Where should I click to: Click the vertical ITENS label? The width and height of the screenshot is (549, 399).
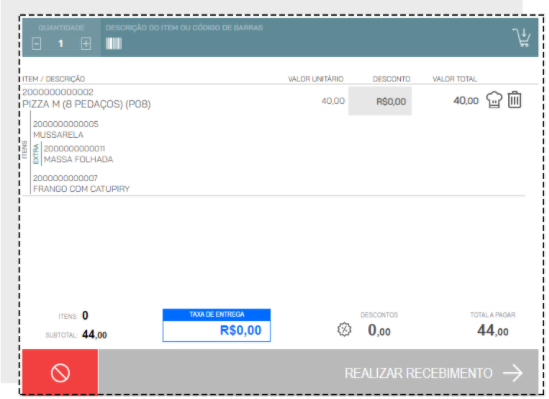click(25, 150)
